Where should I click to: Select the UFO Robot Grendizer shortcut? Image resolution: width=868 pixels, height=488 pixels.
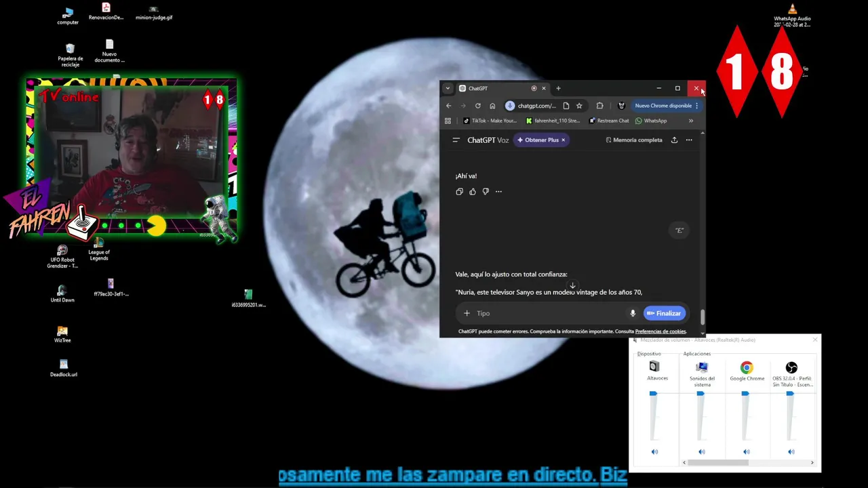pyautogui.click(x=62, y=257)
